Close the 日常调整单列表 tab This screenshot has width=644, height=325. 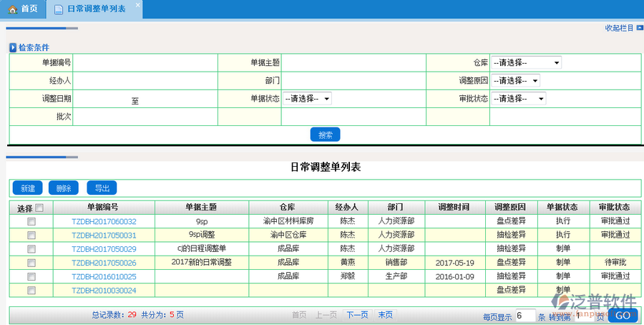click(x=137, y=5)
